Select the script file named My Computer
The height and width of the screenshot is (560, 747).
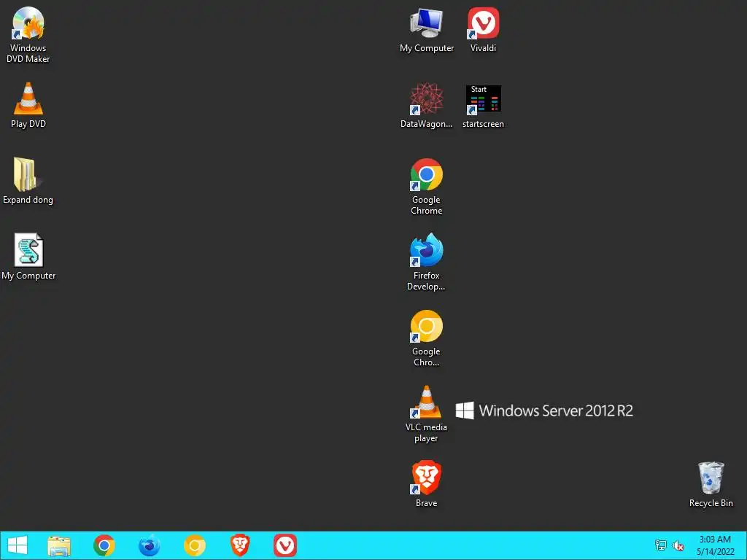point(28,257)
